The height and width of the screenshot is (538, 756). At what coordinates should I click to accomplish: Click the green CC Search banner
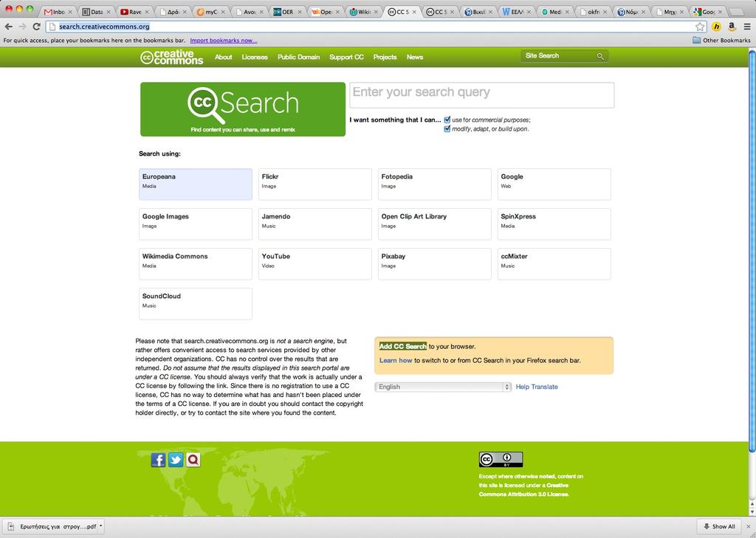coord(243,109)
